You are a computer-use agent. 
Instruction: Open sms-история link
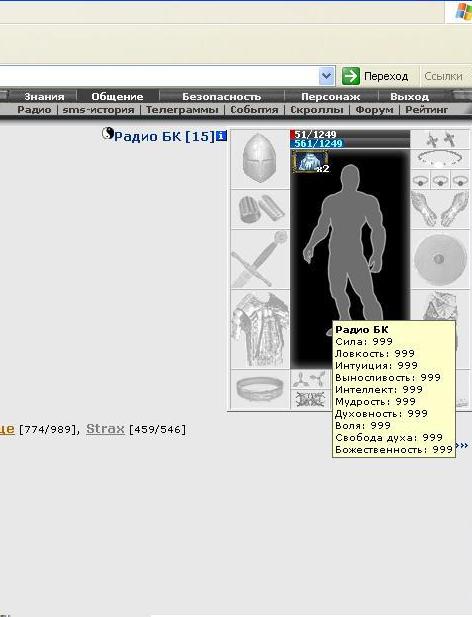coord(98,110)
